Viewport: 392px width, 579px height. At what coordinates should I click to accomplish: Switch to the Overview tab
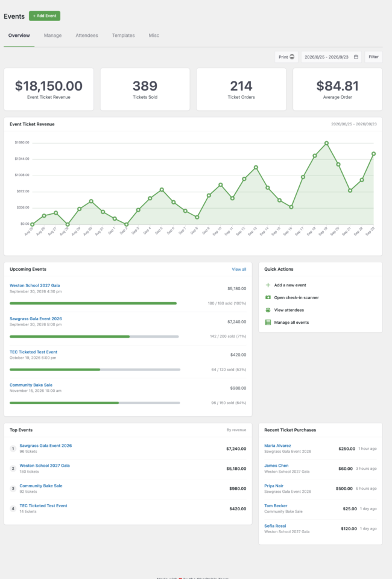coord(19,36)
